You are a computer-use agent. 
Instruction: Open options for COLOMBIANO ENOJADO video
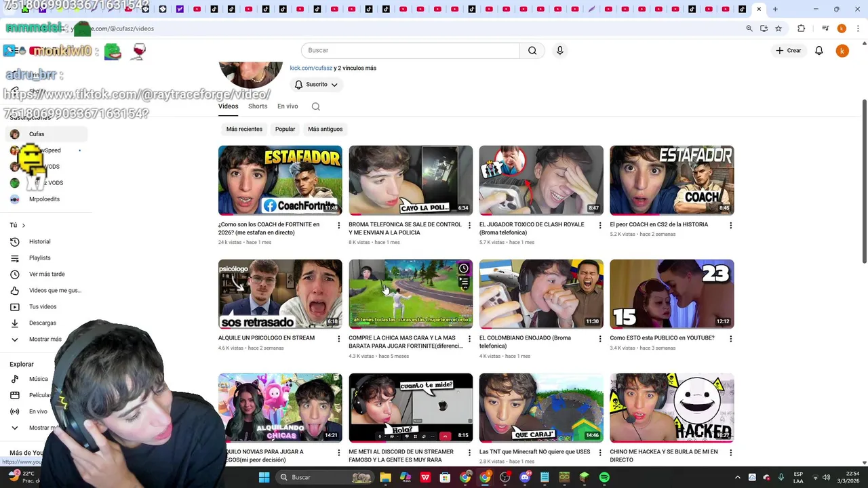coord(599,339)
